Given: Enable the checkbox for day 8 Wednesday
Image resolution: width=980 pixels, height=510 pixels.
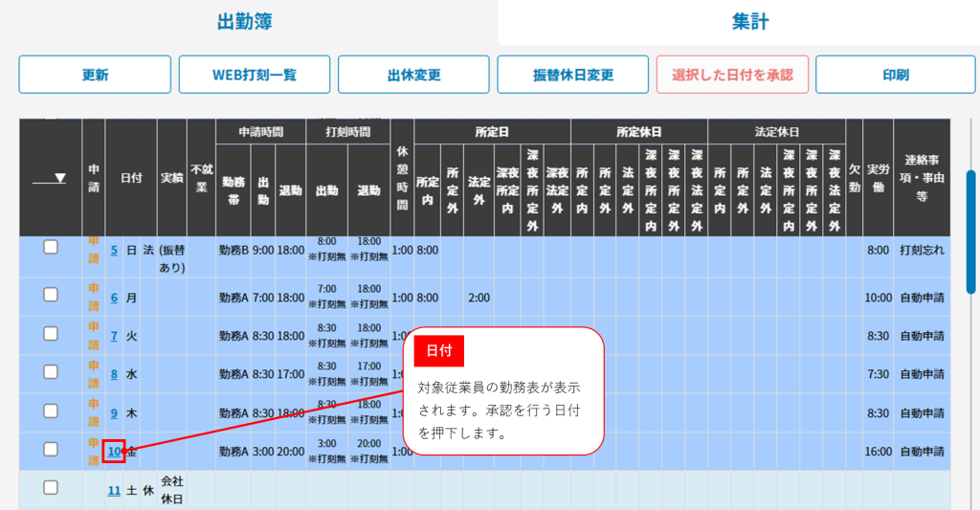Looking at the screenshot, I should click(x=51, y=371).
